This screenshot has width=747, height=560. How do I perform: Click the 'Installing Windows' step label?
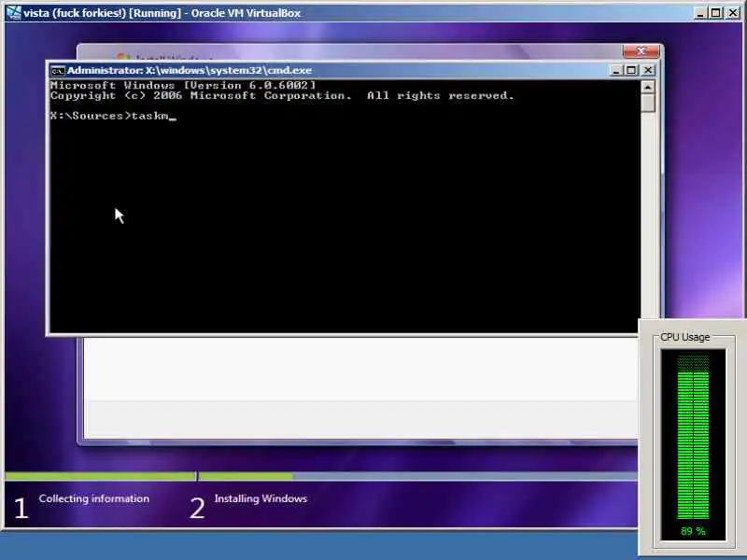click(261, 498)
